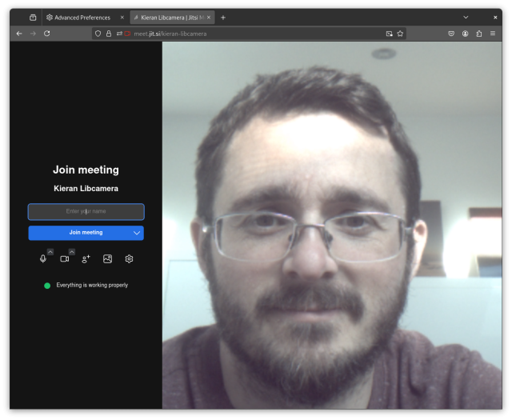
Task: Open the virtual background selector icon
Action: click(107, 259)
